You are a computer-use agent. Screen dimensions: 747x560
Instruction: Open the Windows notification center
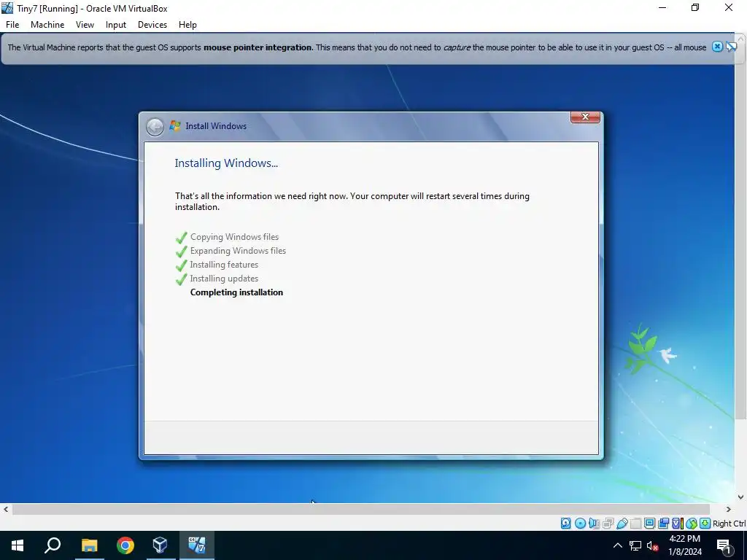click(724, 545)
